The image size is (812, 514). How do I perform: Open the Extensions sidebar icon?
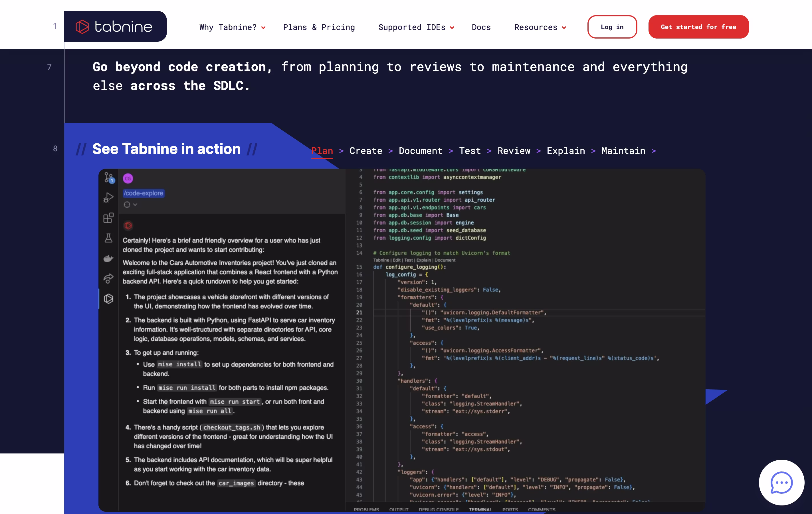point(108,218)
